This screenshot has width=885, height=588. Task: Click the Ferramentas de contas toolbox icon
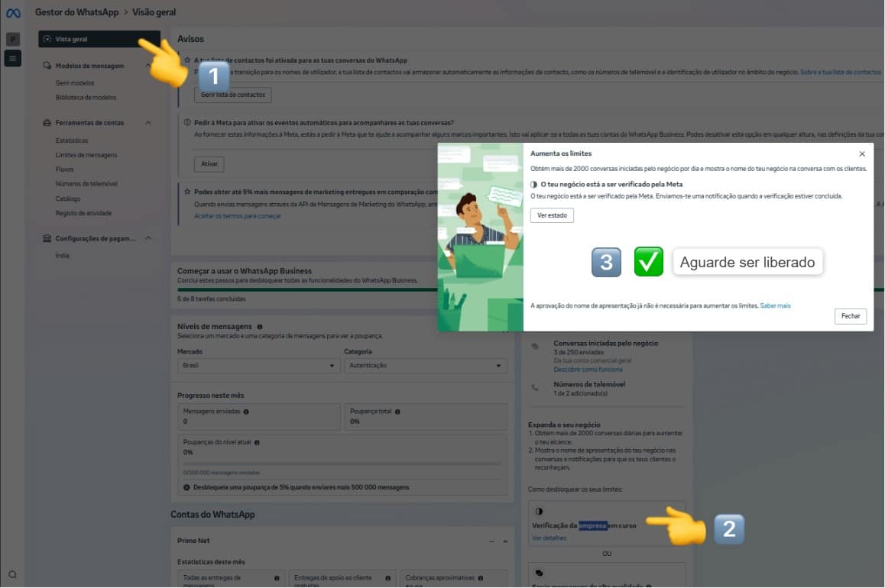47,122
